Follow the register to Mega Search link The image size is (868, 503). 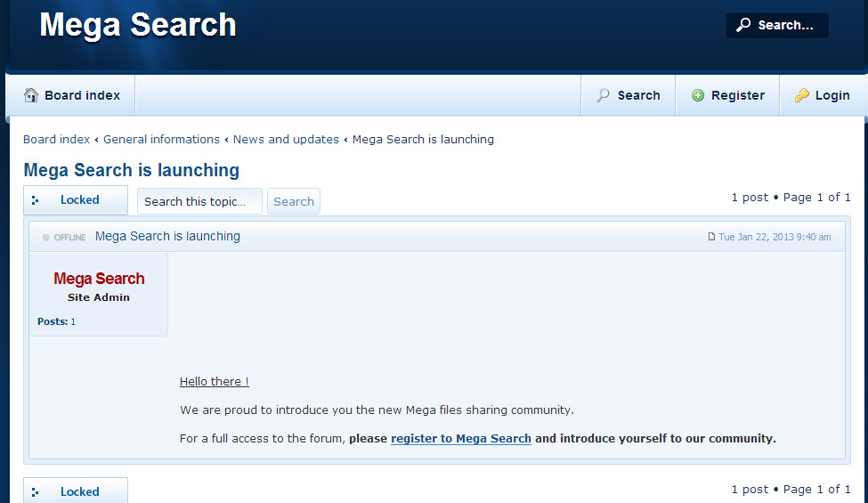pyautogui.click(x=460, y=438)
